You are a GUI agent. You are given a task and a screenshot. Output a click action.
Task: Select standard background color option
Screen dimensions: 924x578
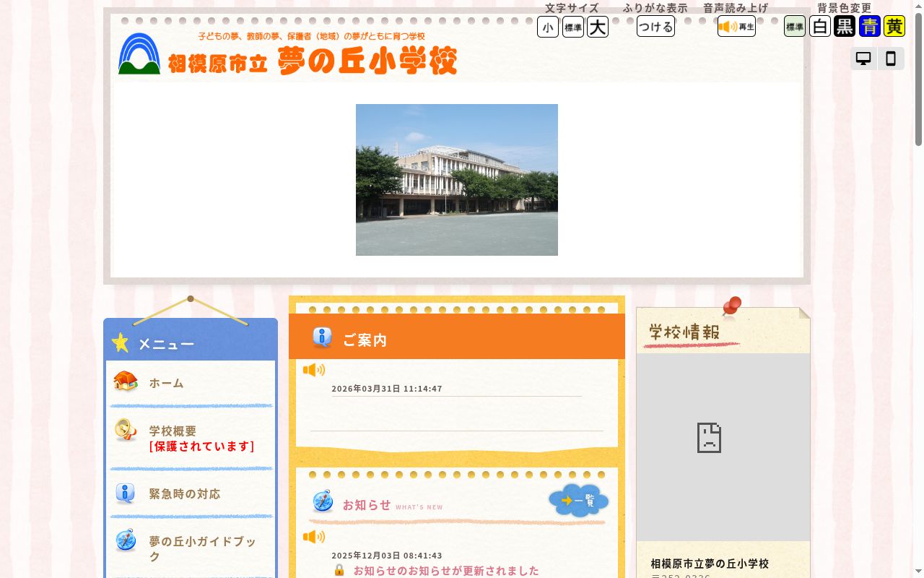click(795, 27)
